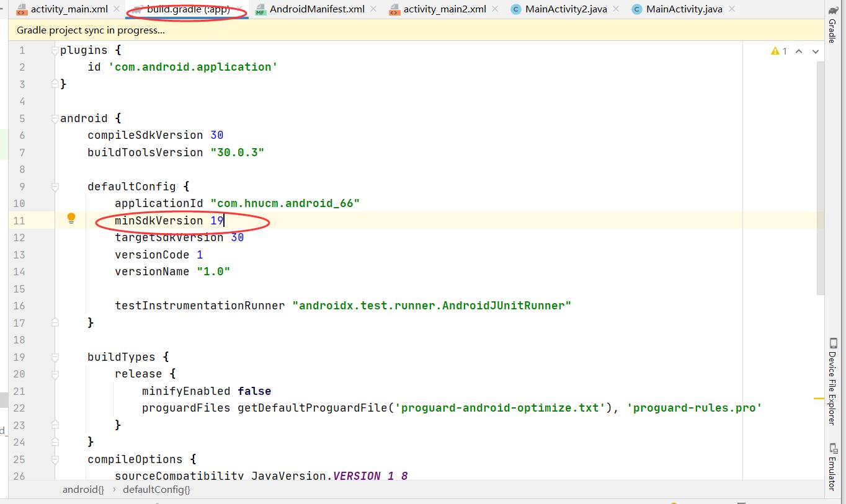Click the testInstrumentationRunner keyword

coord(200,306)
